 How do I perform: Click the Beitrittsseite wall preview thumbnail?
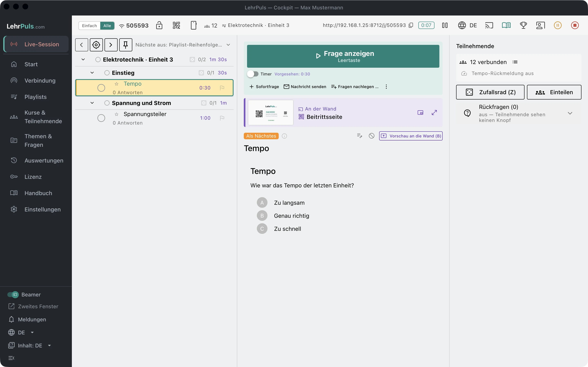point(271,112)
